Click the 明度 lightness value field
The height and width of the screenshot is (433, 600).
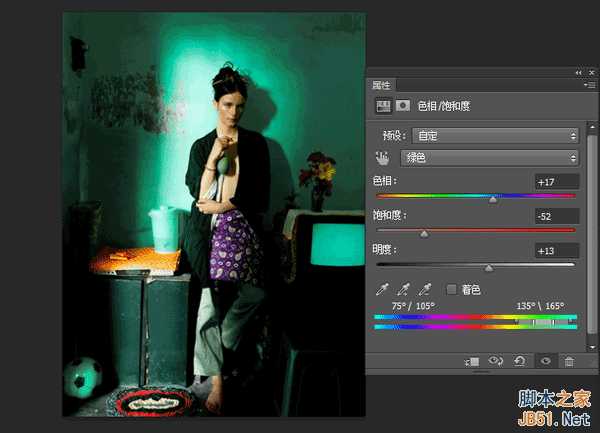point(556,250)
